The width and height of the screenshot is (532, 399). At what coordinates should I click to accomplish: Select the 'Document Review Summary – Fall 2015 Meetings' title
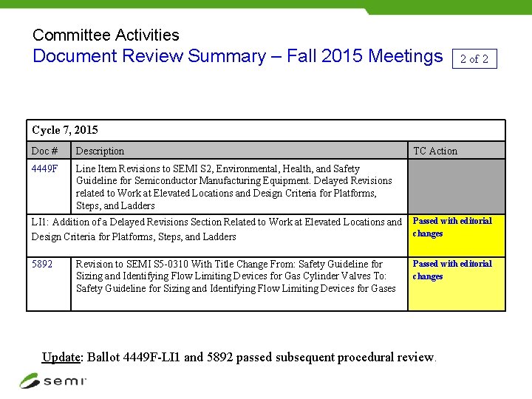238,56
